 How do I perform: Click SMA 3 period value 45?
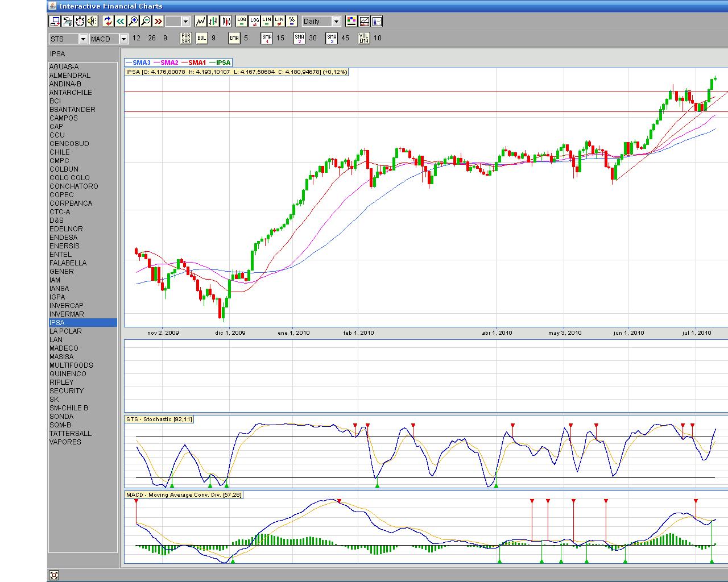click(345, 38)
